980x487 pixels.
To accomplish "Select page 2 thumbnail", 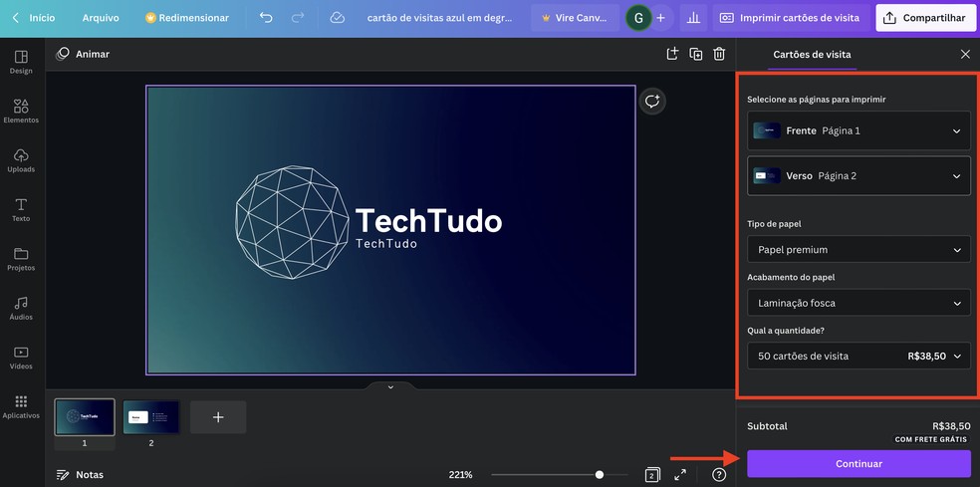I will tap(151, 417).
